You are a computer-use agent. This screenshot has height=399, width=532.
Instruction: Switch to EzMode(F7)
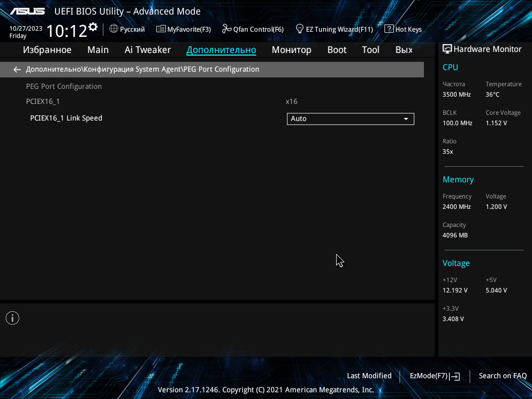(x=435, y=376)
